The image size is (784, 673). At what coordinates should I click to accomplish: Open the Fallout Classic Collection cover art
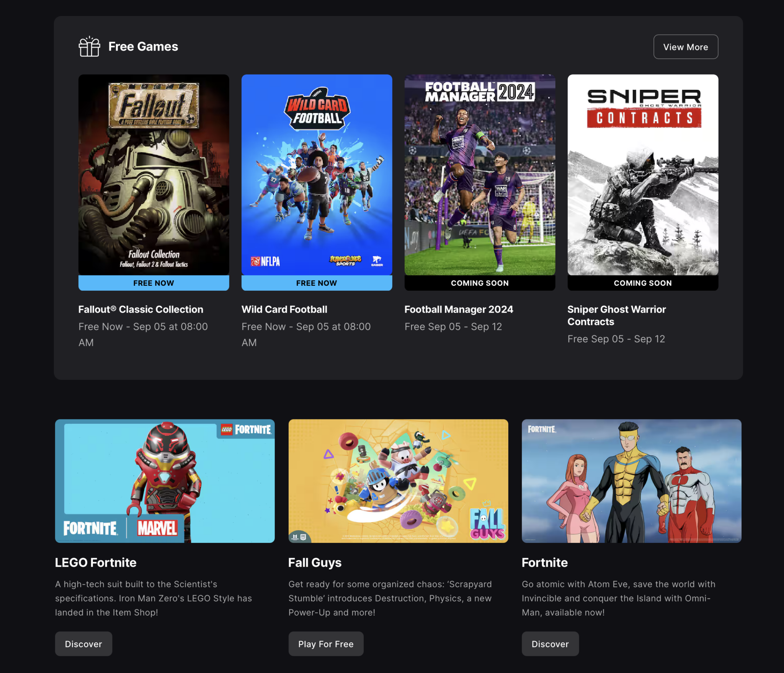[x=154, y=174]
